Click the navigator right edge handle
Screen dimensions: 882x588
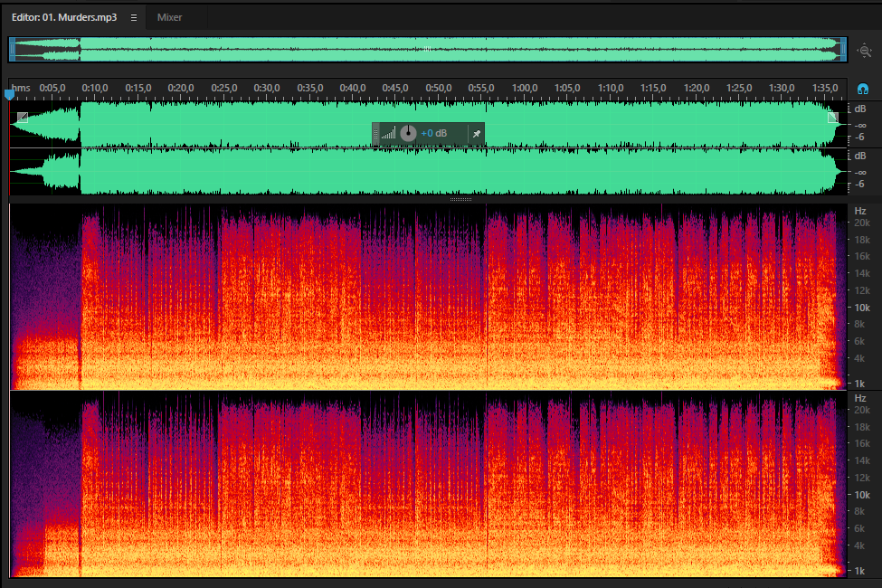pyautogui.click(x=843, y=50)
